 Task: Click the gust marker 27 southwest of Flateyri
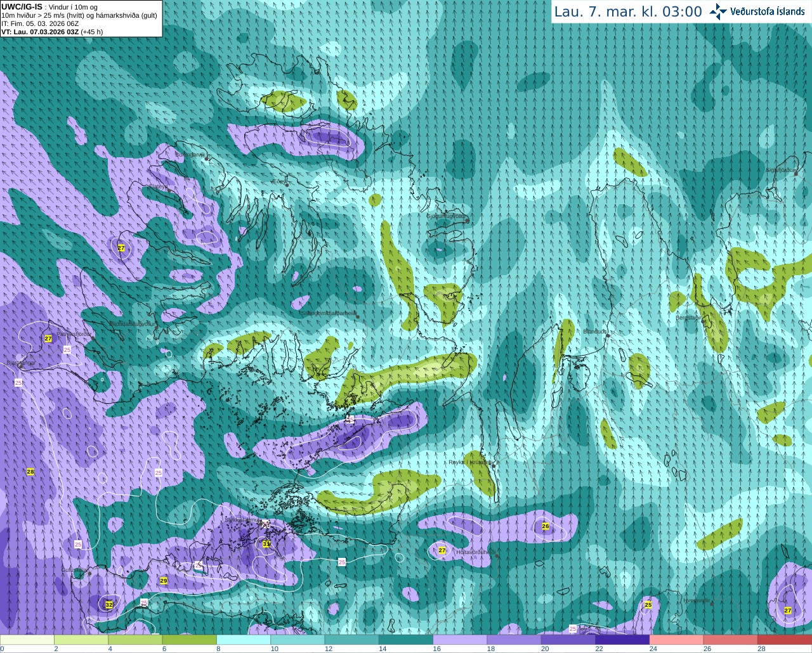pos(121,248)
